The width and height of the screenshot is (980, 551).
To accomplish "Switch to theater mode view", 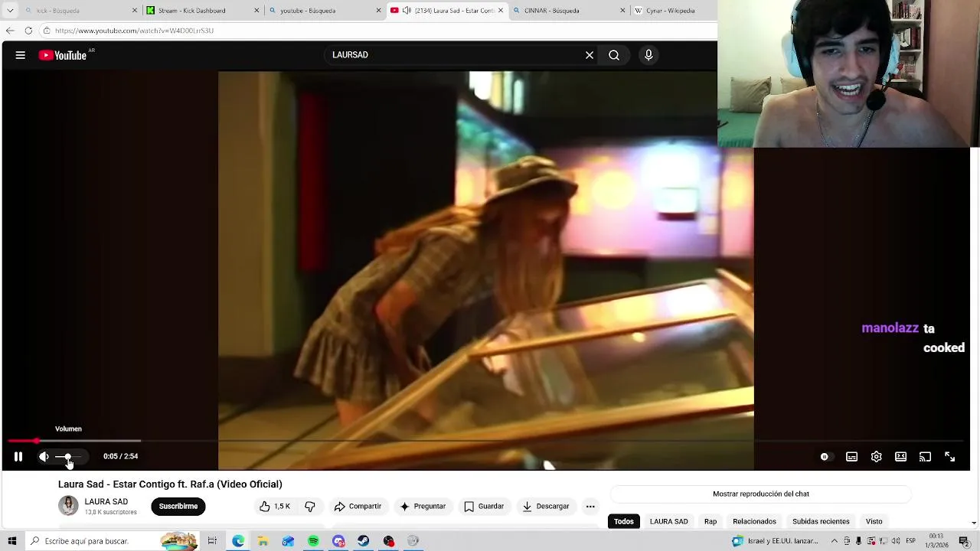I will pyautogui.click(x=900, y=457).
